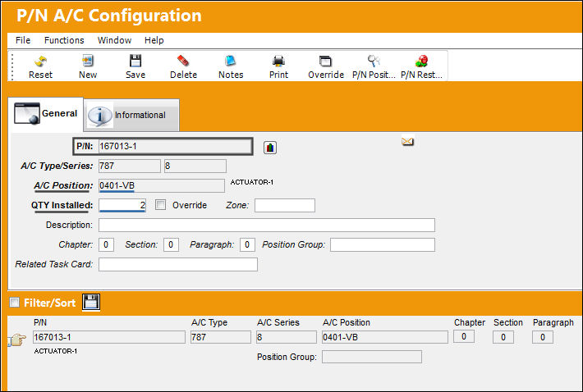Click the P/N column header in results
The height and width of the screenshot is (392, 583).
[40, 322]
